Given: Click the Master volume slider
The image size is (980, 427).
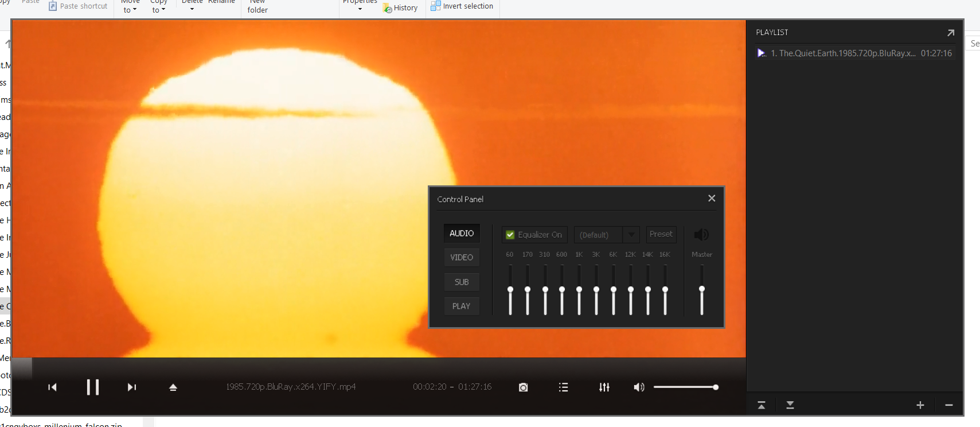Looking at the screenshot, I should click(702, 290).
